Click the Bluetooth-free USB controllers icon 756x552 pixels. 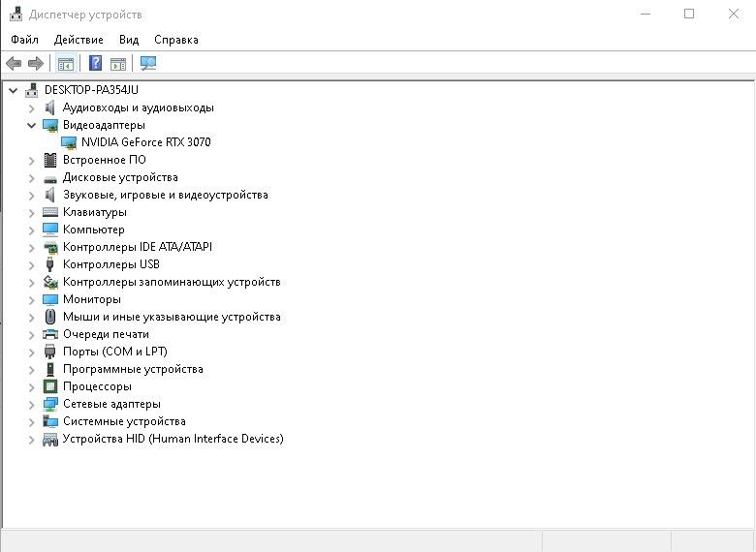tap(50, 264)
